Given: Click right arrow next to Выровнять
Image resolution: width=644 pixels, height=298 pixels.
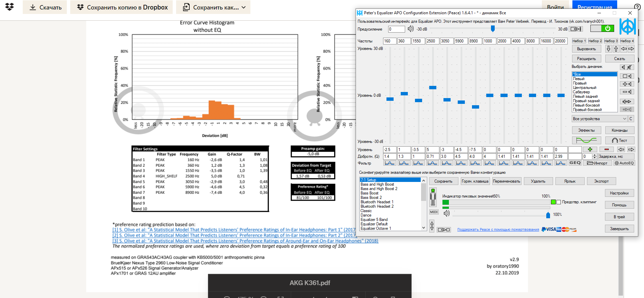Looking at the screenshot, I should tap(631, 49).
